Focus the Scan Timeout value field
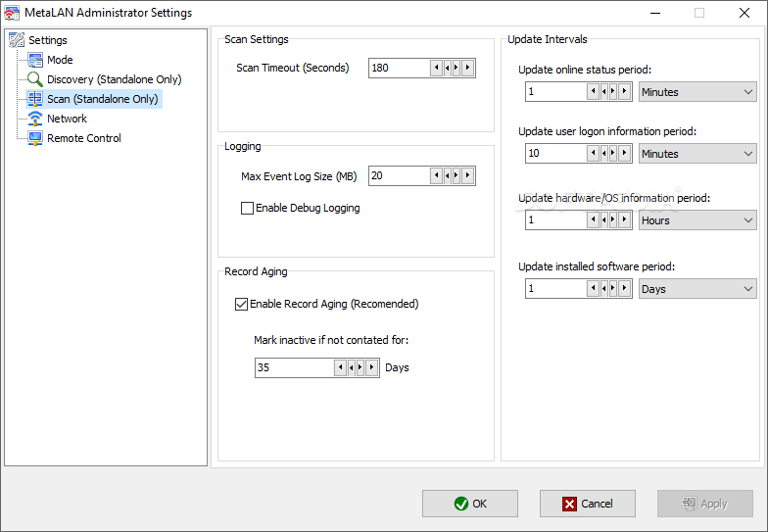Screen dimensions: 768x532 click(400, 68)
